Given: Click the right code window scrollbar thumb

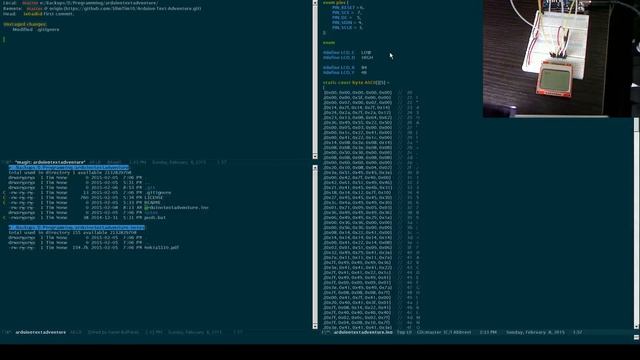Looking at the screenshot, I should pos(636,125).
